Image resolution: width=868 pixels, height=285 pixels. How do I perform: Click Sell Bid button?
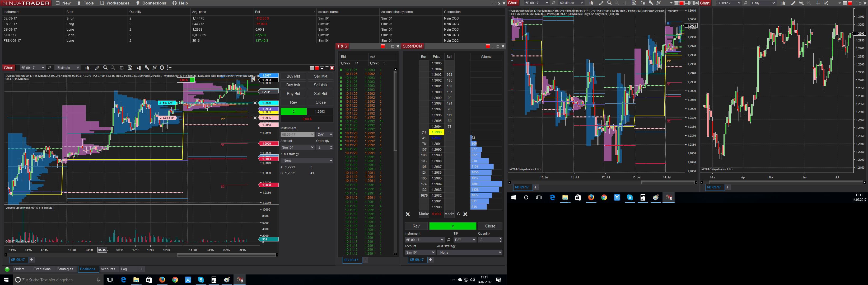coord(320,94)
